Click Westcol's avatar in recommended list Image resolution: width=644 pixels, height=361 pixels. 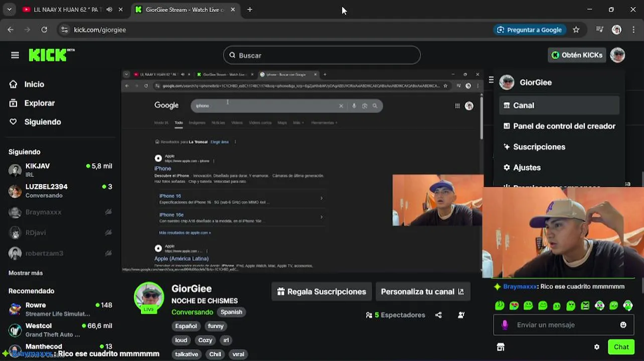click(x=15, y=330)
